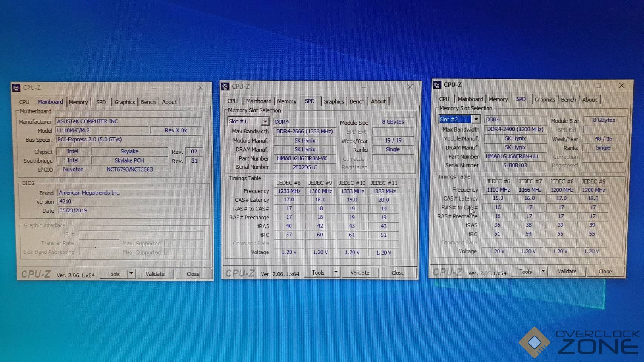Open the Bench tab in right window
This screenshot has width=644, height=362.
pos(568,100)
